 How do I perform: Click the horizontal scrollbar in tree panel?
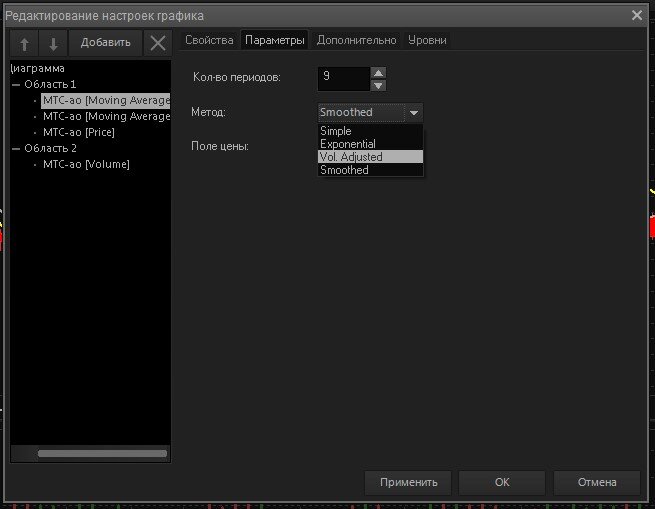(x=102, y=453)
